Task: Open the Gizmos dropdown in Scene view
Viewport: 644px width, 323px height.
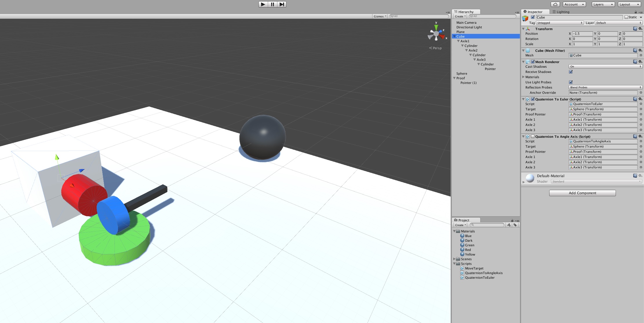Action: 380,16
